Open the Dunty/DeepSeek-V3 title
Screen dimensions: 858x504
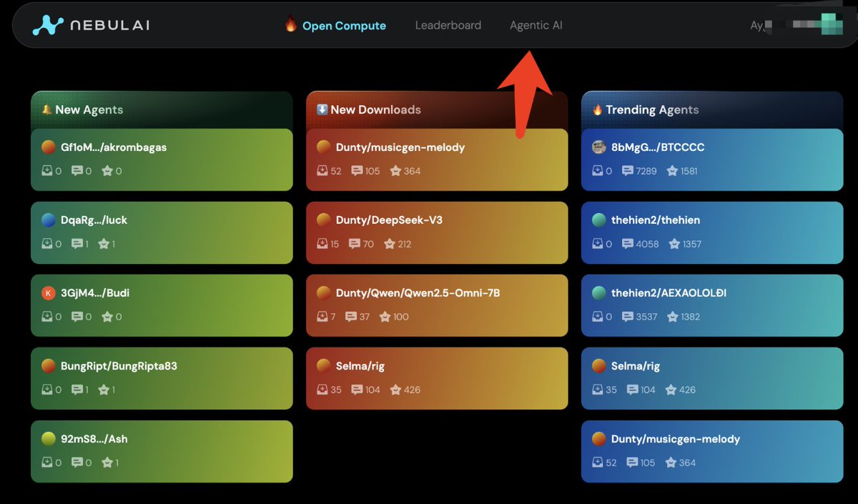point(389,220)
